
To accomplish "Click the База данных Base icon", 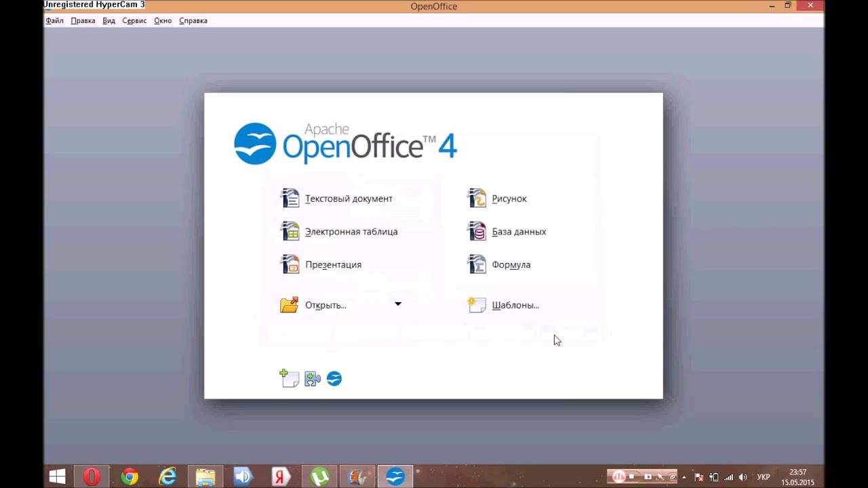I will click(x=477, y=231).
